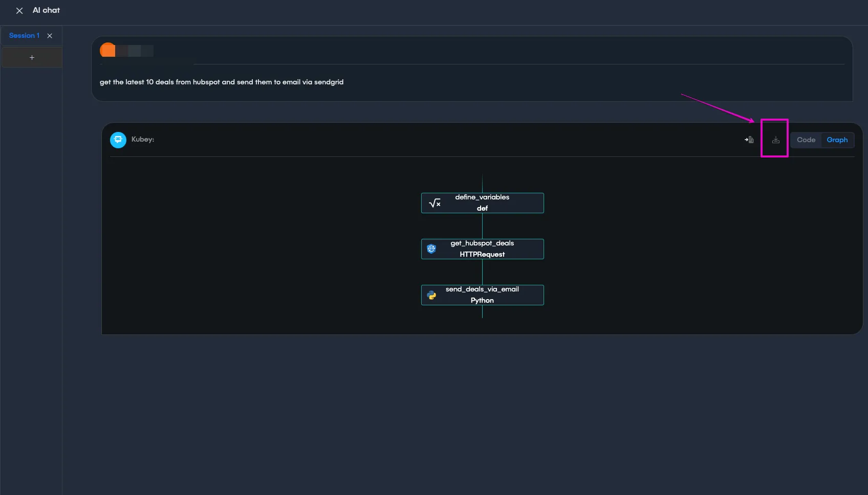This screenshot has height=495, width=868.
Task: Switch to Graph view
Action: click(x=837, y=140)
